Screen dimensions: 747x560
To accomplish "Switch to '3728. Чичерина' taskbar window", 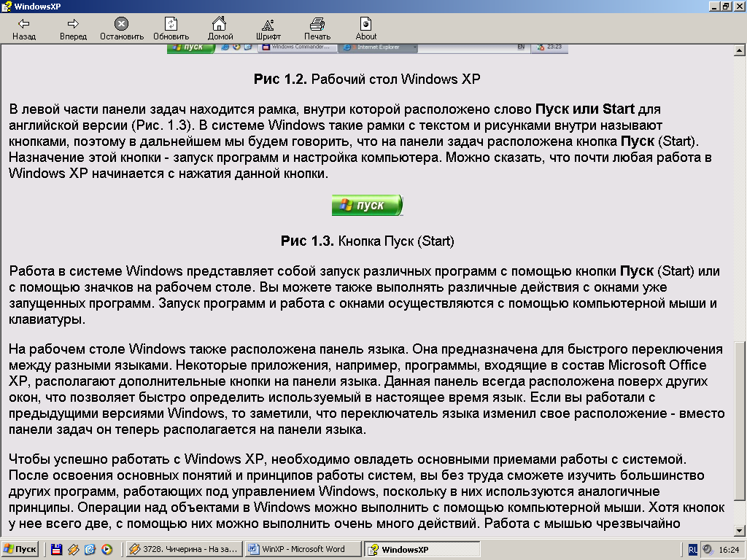I will pos(183,550).
